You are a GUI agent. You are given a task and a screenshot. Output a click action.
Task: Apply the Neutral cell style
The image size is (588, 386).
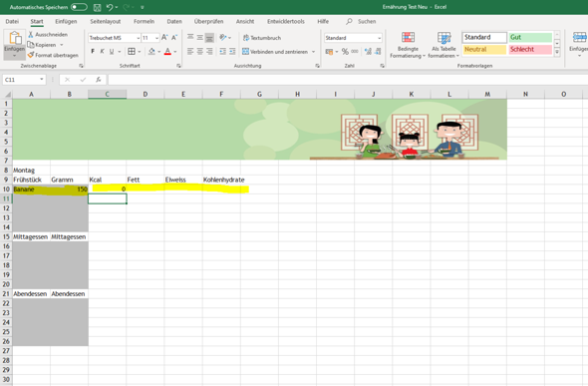[x=484, y=50]
